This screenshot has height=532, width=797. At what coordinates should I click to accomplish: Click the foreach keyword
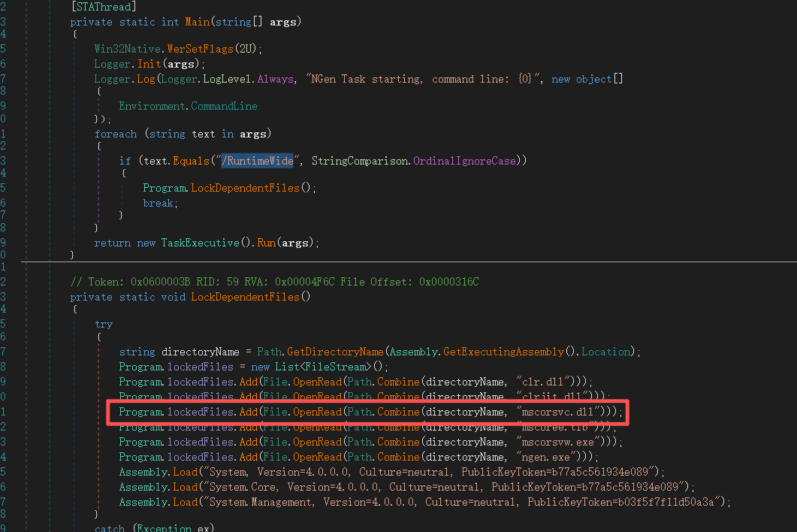point(116,134)
